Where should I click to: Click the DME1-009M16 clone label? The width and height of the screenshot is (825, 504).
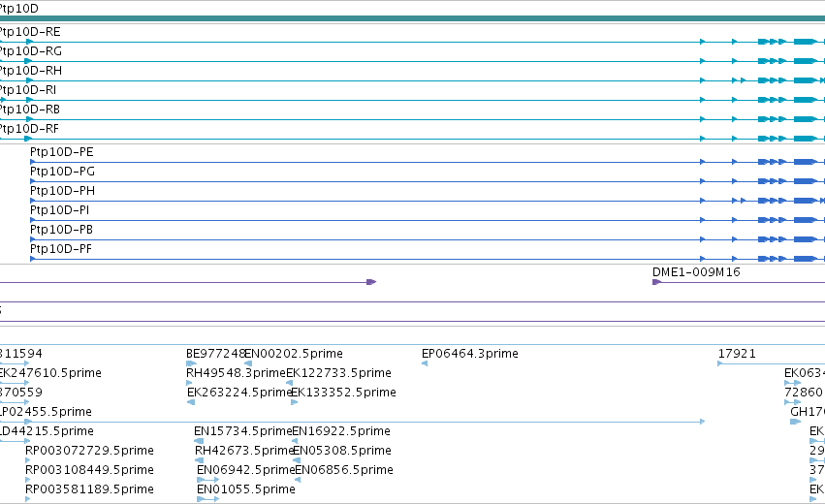coord(696,272)
